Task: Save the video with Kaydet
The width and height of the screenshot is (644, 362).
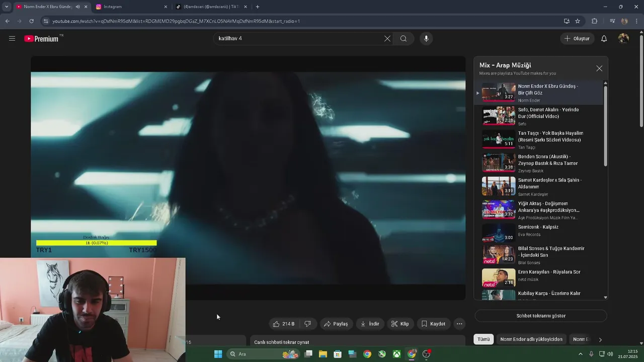Action: coord(433,324)
